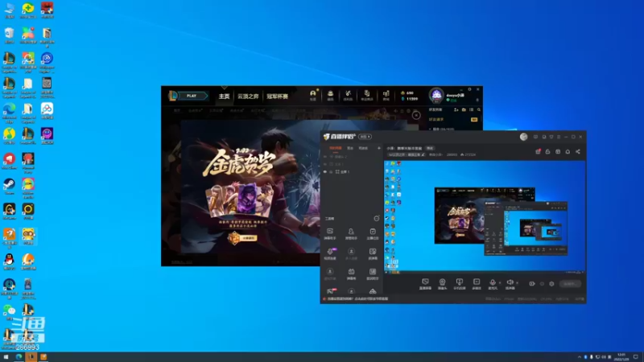Click the toolbox settings circle icon

pos(376,218)
